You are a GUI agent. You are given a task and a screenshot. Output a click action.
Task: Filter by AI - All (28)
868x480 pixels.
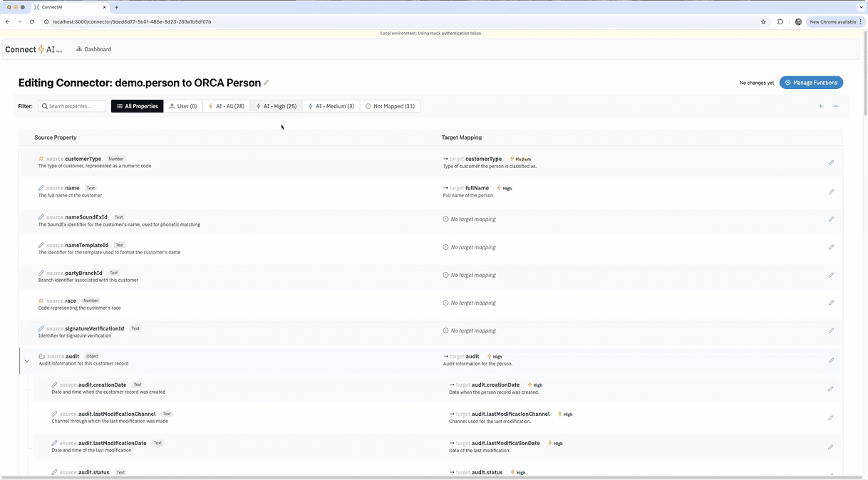pos(227,106)
